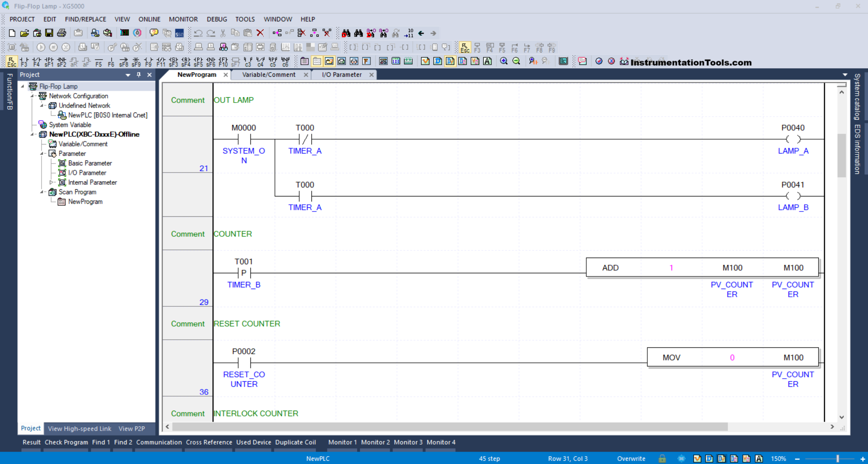Viewport: 868px width, 464px height.
Task: Switch to the I/O Parameter tab
Action: click(x=341, y=75)
